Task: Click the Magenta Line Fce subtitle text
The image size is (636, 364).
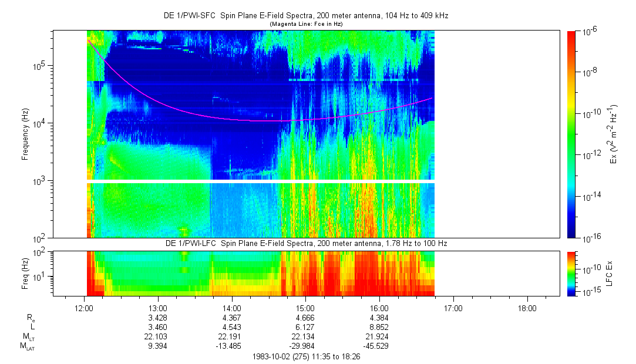Action: coord(305,23)
